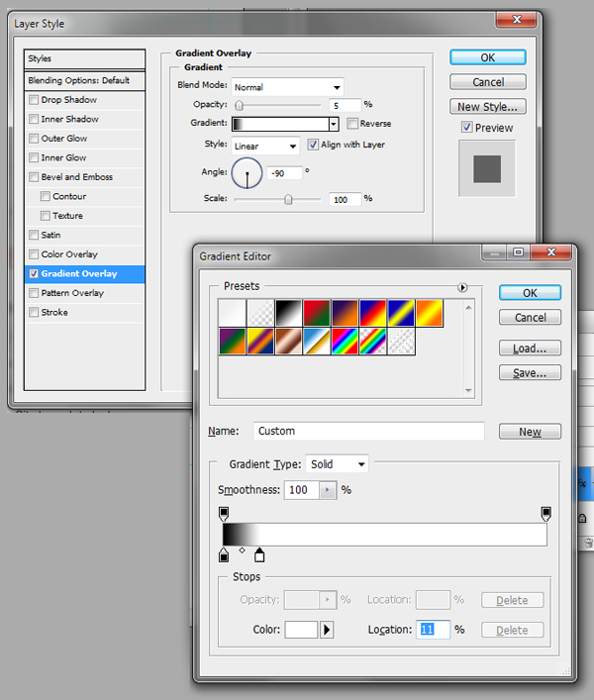The width and height of the screenshot is (594, 700).
Task: Pick the Copper gradient preset
Action: (288, 341)
